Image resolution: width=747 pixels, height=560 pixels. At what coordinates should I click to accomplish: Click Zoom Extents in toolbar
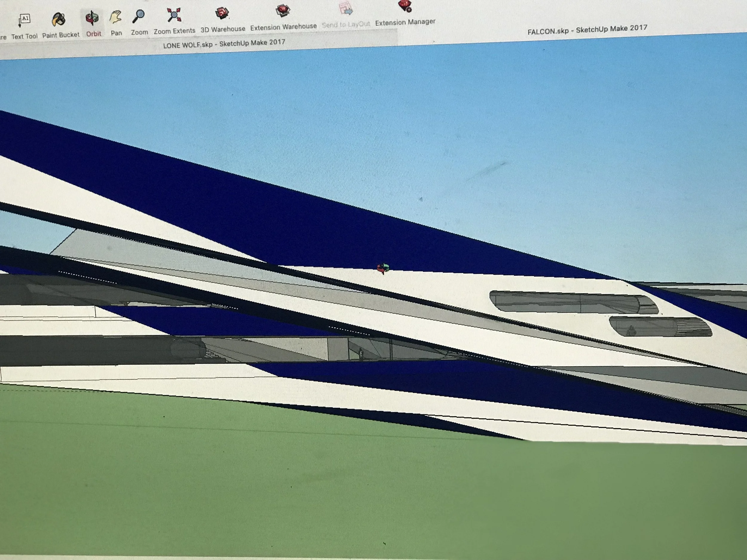point(174,16)
